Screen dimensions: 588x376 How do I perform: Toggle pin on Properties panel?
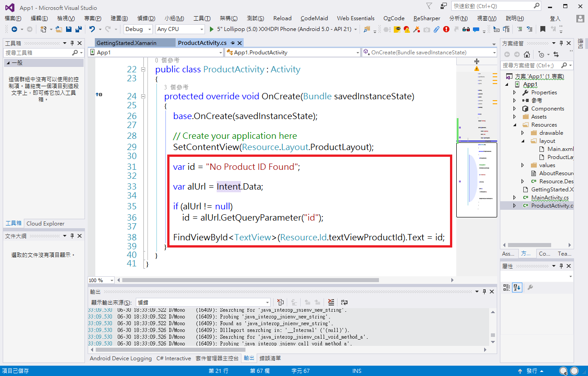point(561,266)
